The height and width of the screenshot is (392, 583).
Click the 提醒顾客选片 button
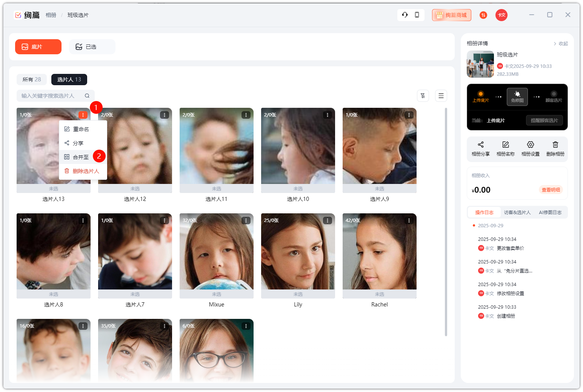(544, 121)
